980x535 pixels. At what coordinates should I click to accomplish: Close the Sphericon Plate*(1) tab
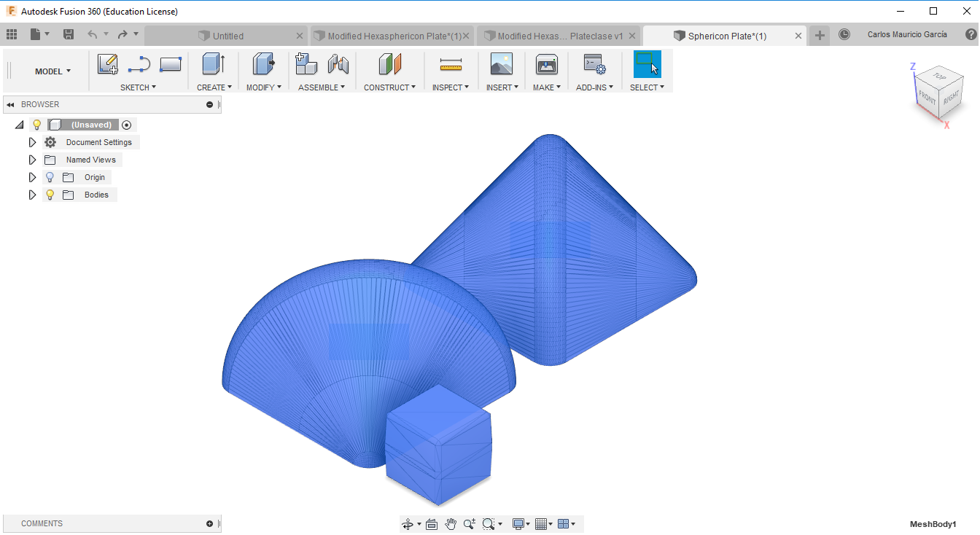(798, 36)
